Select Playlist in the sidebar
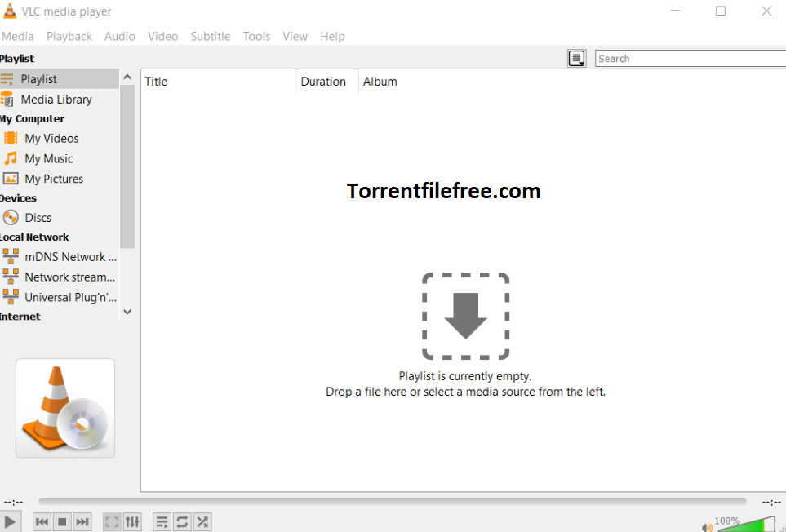 (x=59, y=79)
